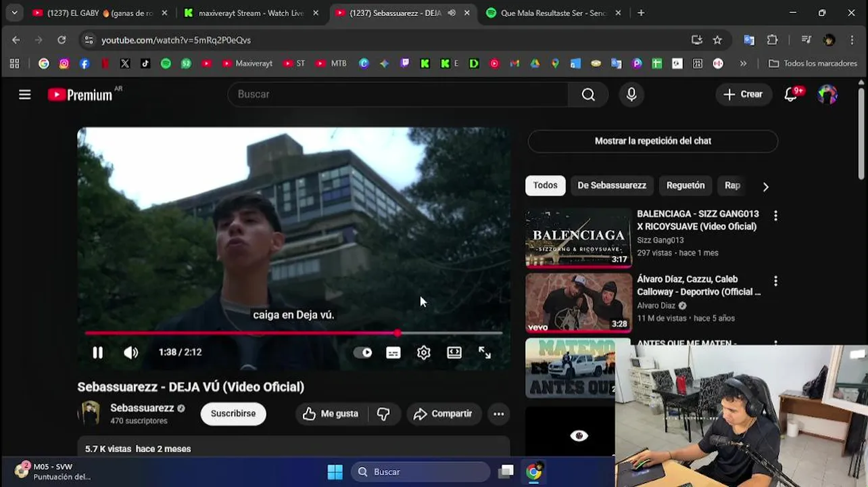Open the Windows Start menu
Viewport: 868px width, 487px height.
click(x=335, y=472)
